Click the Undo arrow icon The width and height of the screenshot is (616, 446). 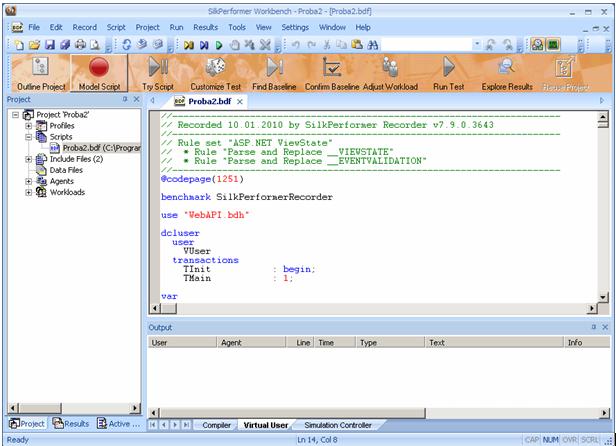coord(296,45)
